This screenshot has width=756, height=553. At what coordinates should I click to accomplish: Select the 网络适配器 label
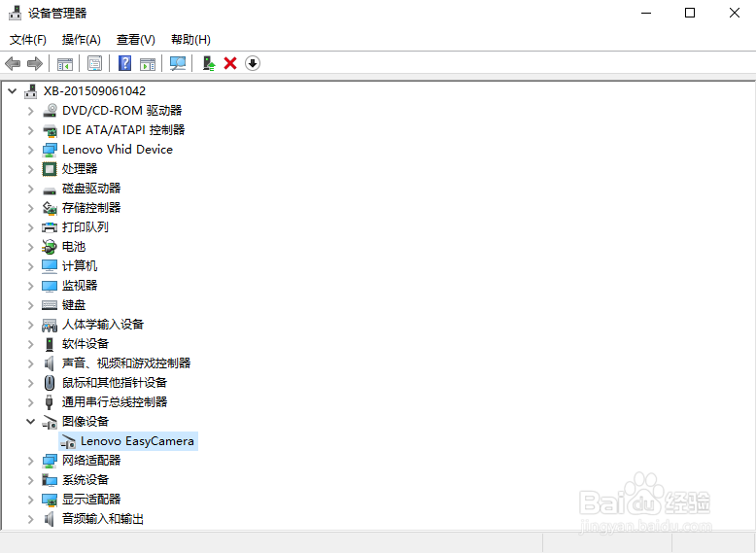[x=91, y=460]
